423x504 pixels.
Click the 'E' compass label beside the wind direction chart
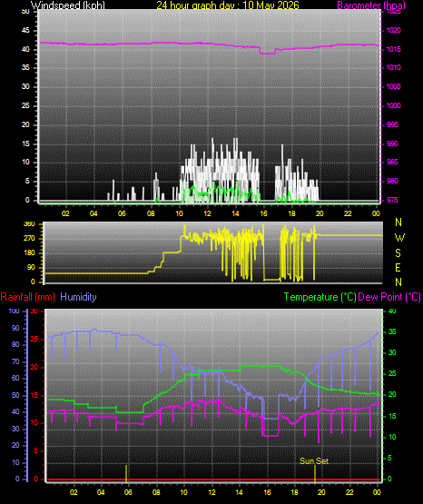398,268
